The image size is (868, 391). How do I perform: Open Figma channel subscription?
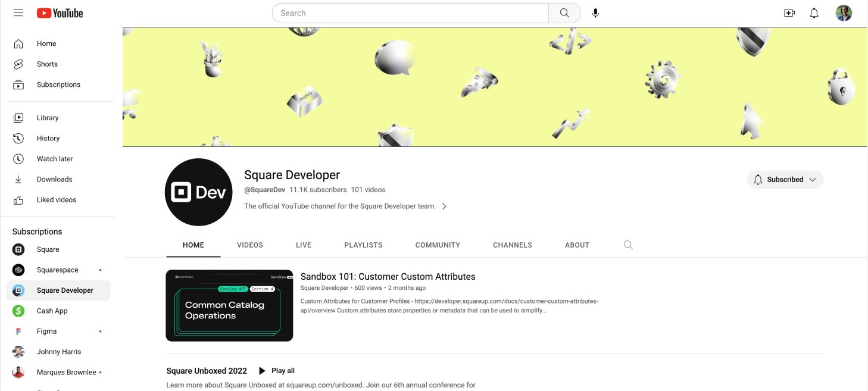coord(58,331)
